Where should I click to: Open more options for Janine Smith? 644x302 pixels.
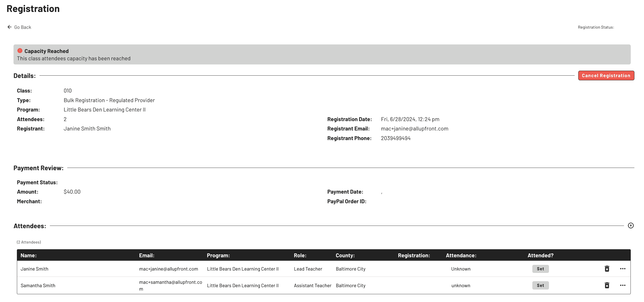click(x=623, y=269)
